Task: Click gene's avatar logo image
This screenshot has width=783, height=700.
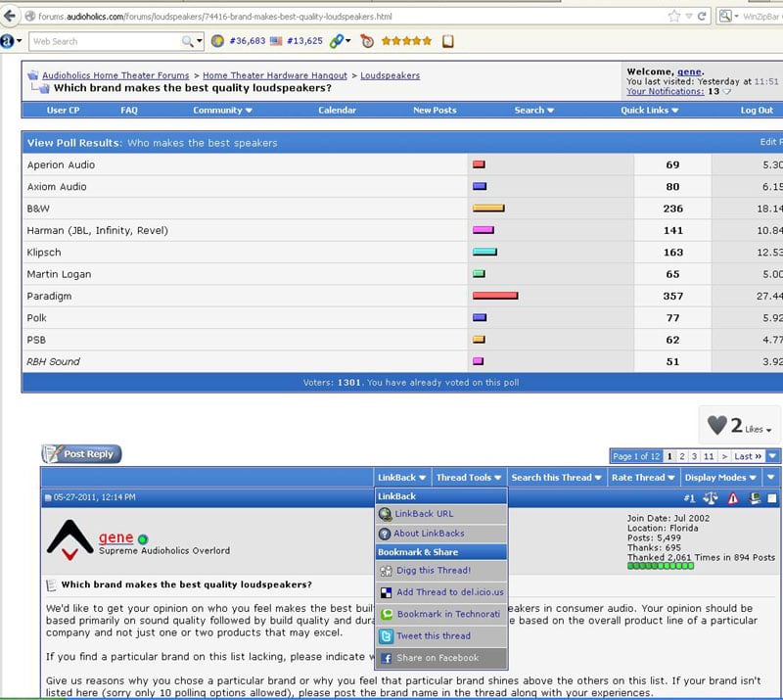Action: 69,540
